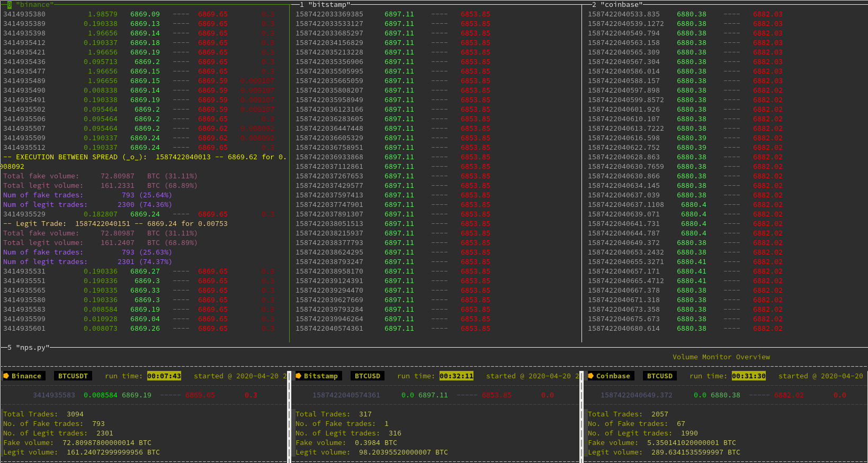This screenshot has height=463, width=868.
Task: Select the "coinbase" pane title
Action: tap(622, 5)
